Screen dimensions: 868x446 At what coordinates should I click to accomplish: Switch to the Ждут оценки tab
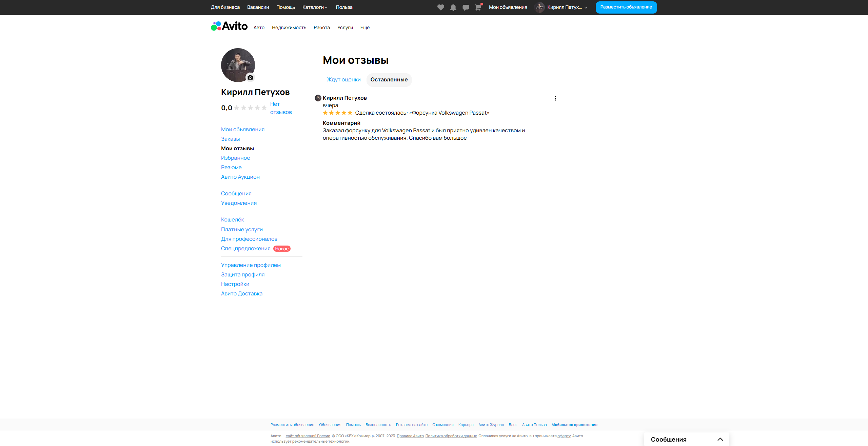point(343,80)
